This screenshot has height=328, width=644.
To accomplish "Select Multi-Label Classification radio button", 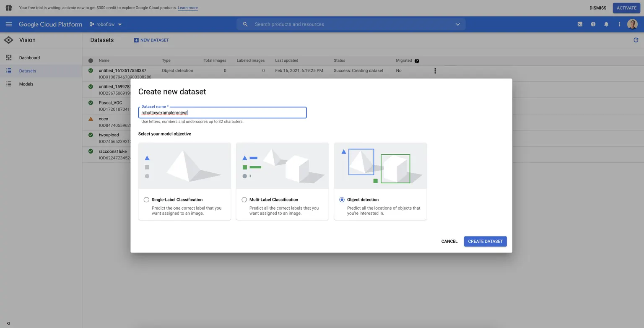I will pyautogui.click(x=244, y=200).
